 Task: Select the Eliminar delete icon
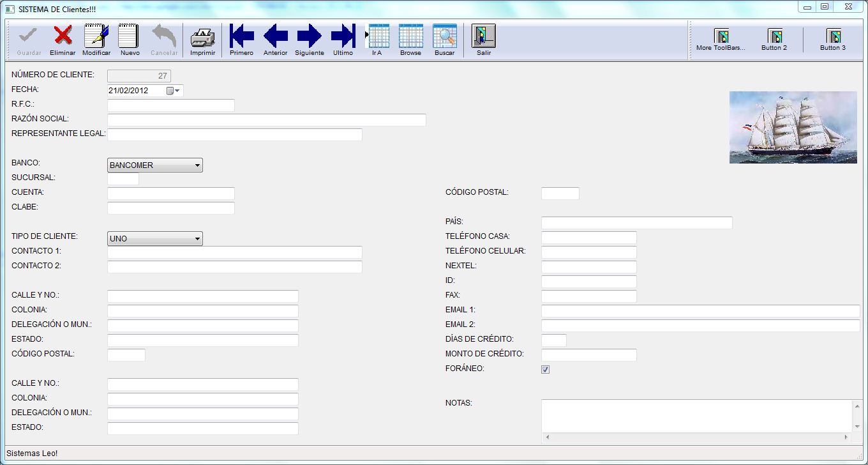click(x=62, y=36)
